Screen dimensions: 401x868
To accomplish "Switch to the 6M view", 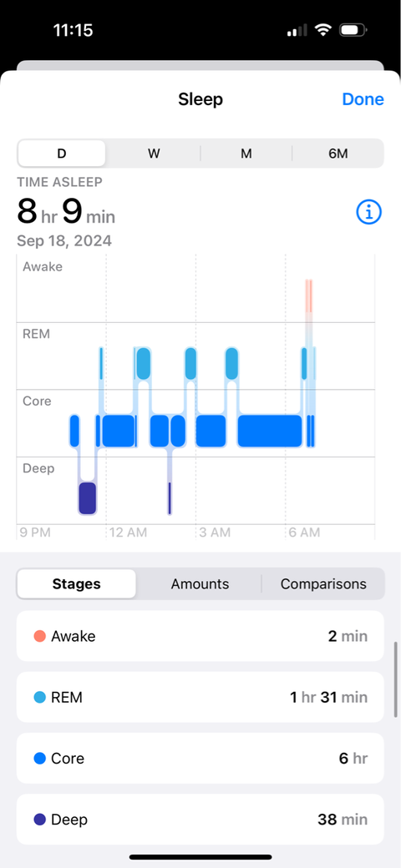I will tap(338, 154).
